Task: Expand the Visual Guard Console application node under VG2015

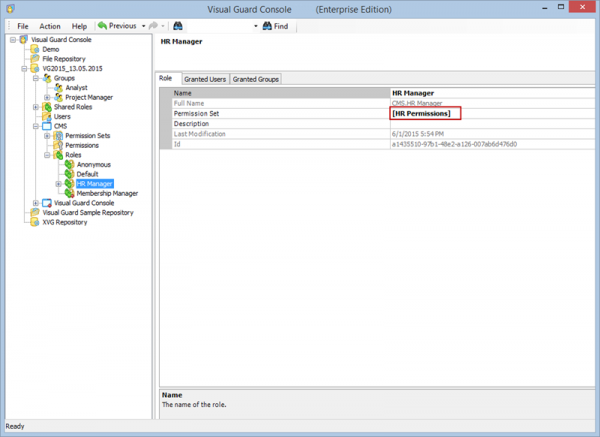Action: (x=36, y=203)
